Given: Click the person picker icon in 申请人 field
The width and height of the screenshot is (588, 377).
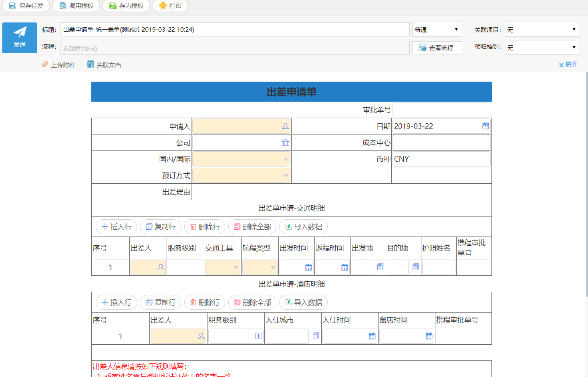Looking at the screenshot, I should tap(285, 126).
